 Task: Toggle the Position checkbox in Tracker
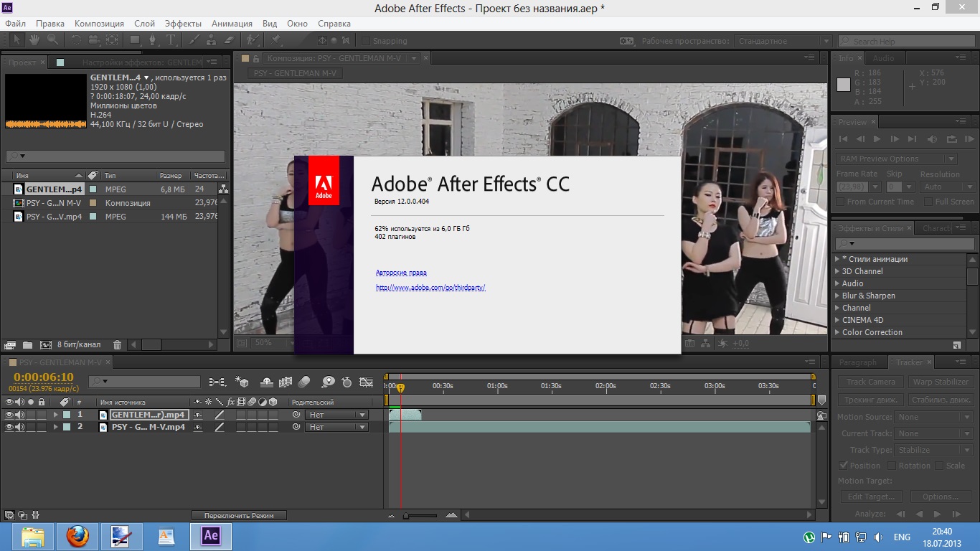843,466
